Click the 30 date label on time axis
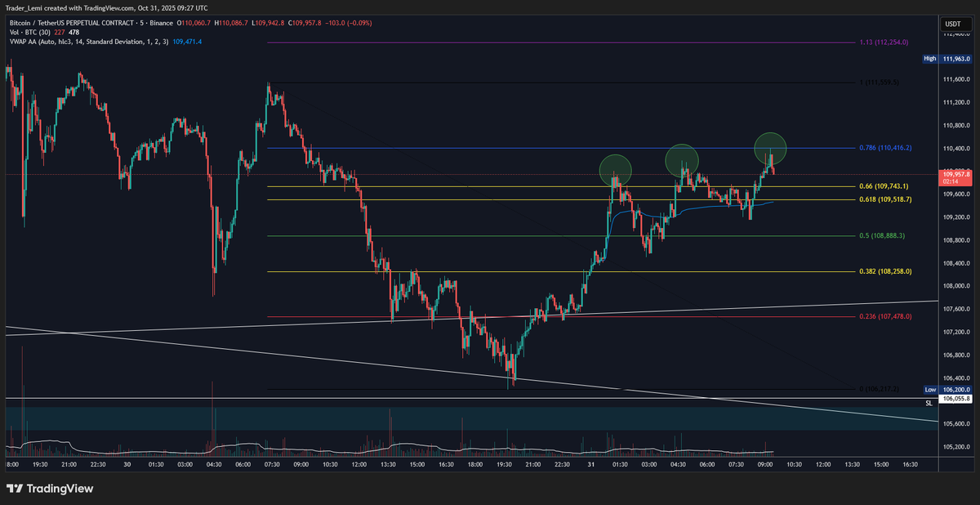 [x=127, y=463]
